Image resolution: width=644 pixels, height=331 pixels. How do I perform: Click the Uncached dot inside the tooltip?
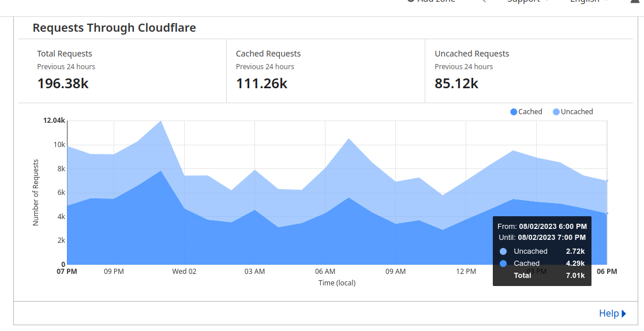pos(503,251)
